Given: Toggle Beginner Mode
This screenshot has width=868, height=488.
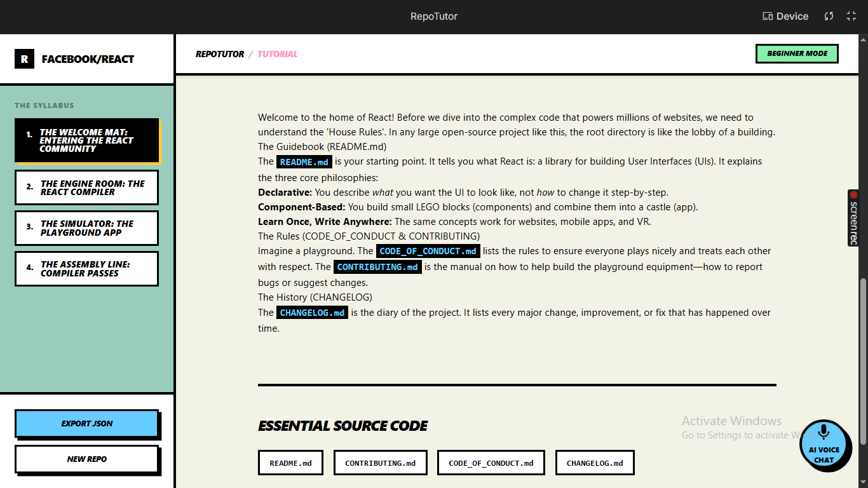Looking at the screenshot, I should coord(797,53).
